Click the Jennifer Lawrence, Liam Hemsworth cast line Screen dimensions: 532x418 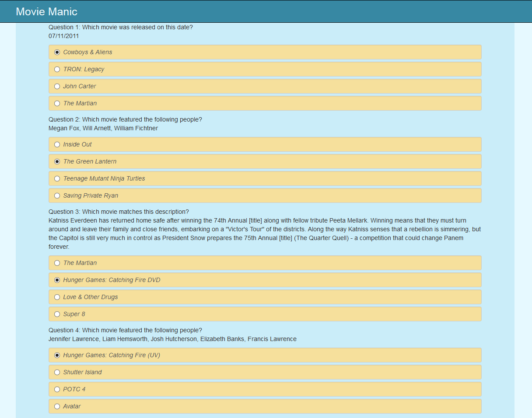[x=172, y=339]
